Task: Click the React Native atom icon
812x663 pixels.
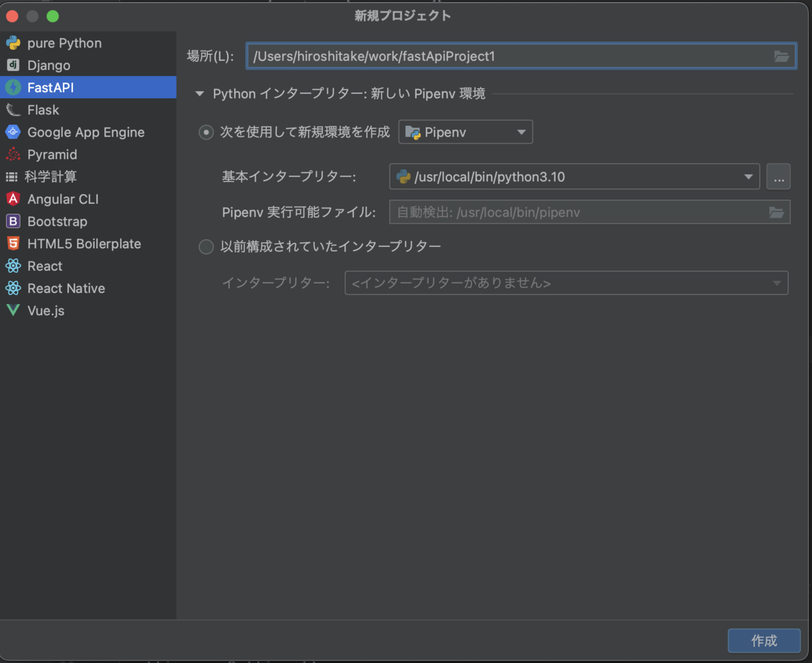Action: [13, 289]
